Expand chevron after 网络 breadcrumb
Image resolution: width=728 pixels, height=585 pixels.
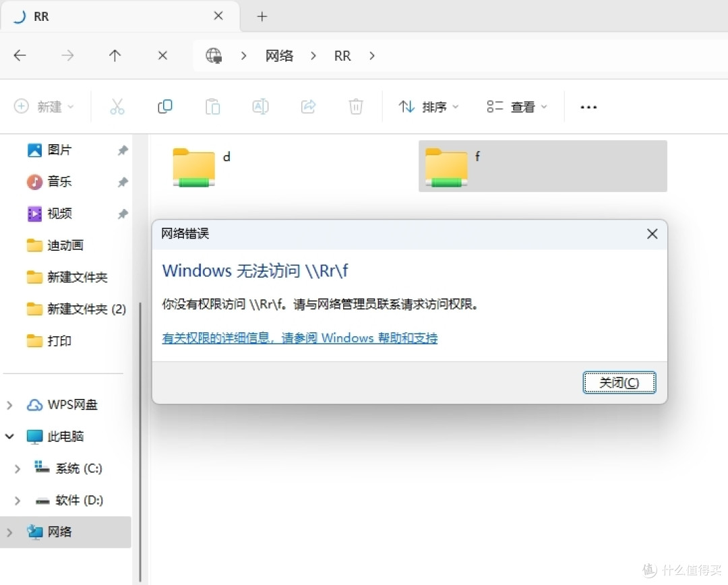[x=313, y=56]
